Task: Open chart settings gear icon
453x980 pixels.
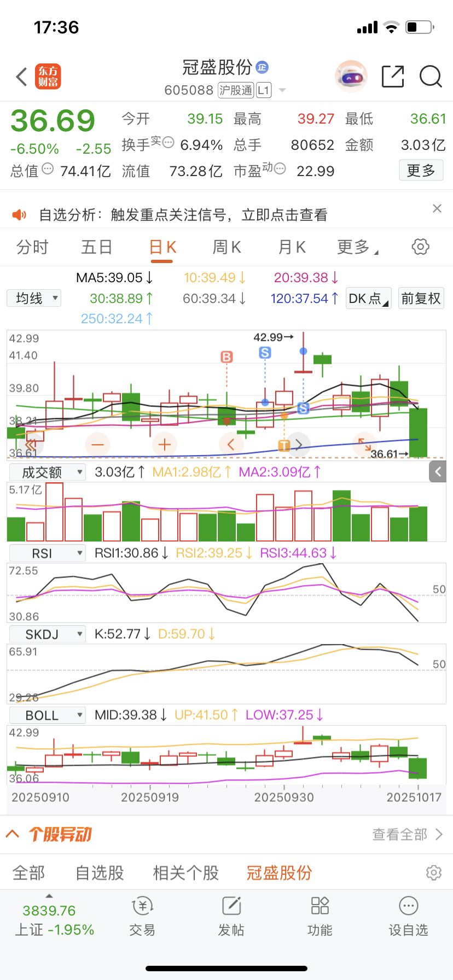Action: pos(420,247)
